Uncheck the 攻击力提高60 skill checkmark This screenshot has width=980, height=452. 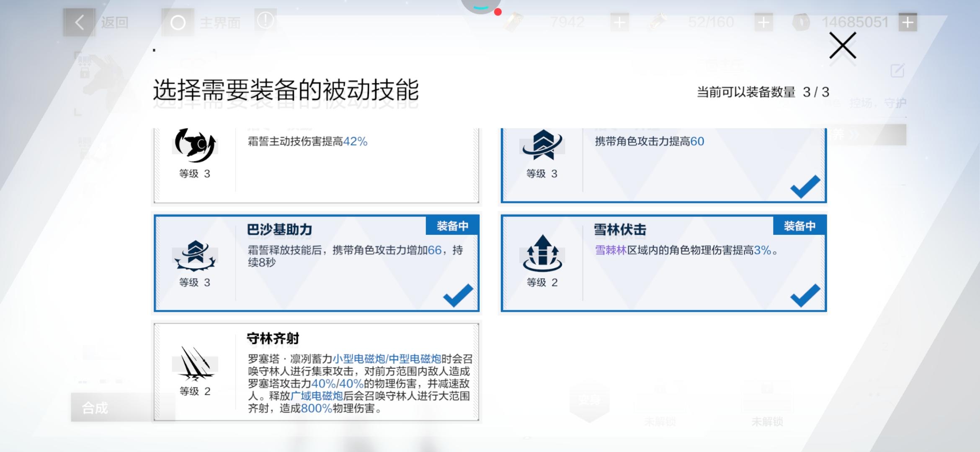805,186
